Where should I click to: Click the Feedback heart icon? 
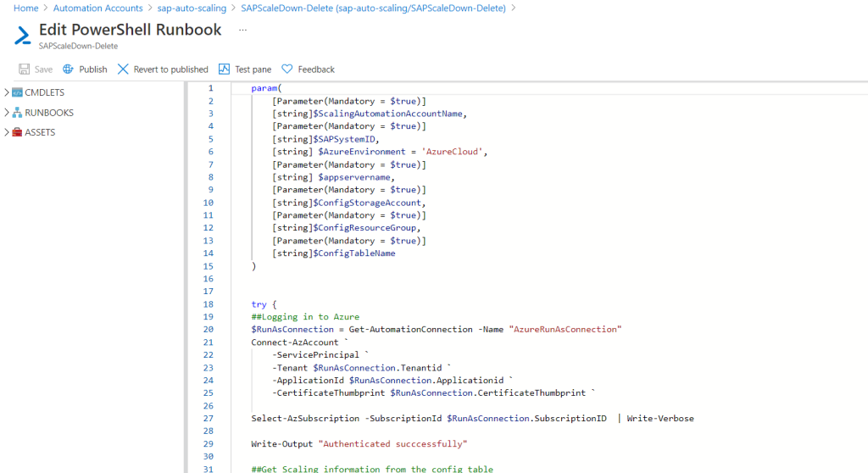pyautogui.click(x=287, y=70)
